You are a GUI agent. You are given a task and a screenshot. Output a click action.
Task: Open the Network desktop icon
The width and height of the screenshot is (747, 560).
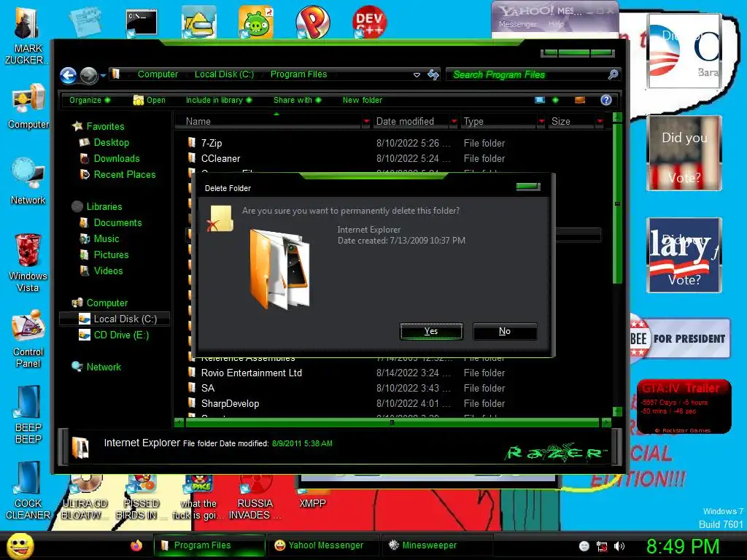28,182
